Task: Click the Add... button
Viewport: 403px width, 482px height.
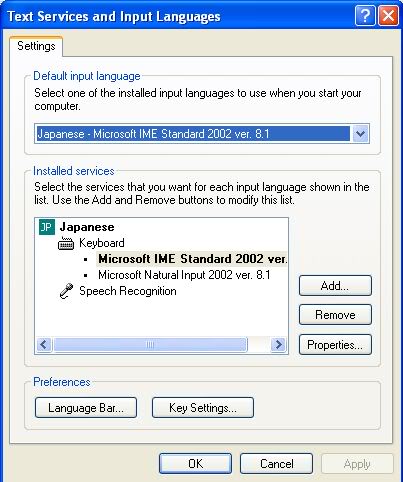Action: pyautogui.click(x=335, y=286)
